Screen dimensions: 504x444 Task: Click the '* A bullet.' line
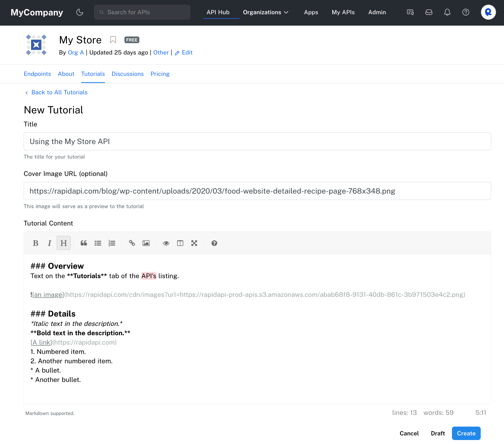(46, 371)
